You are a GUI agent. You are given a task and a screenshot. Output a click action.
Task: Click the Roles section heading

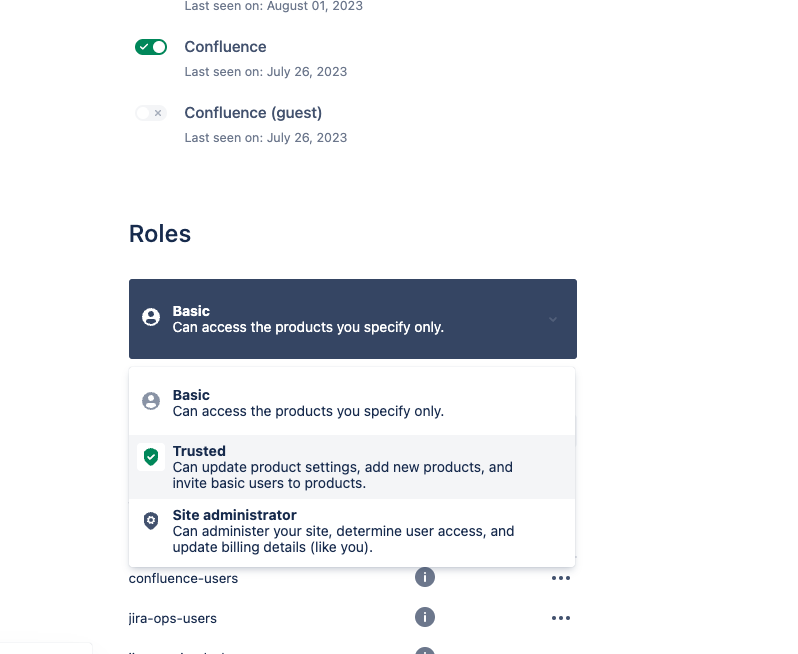(x=160, y=234)
